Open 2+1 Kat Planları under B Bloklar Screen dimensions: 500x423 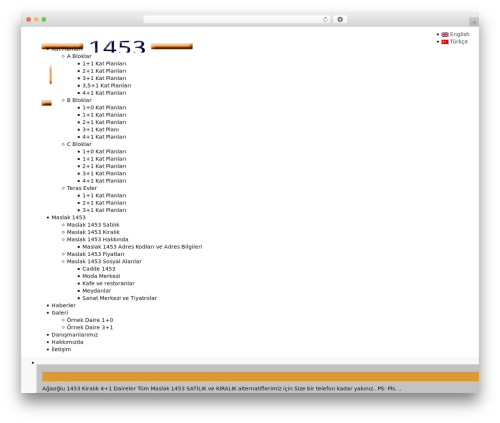pos(104,122)
